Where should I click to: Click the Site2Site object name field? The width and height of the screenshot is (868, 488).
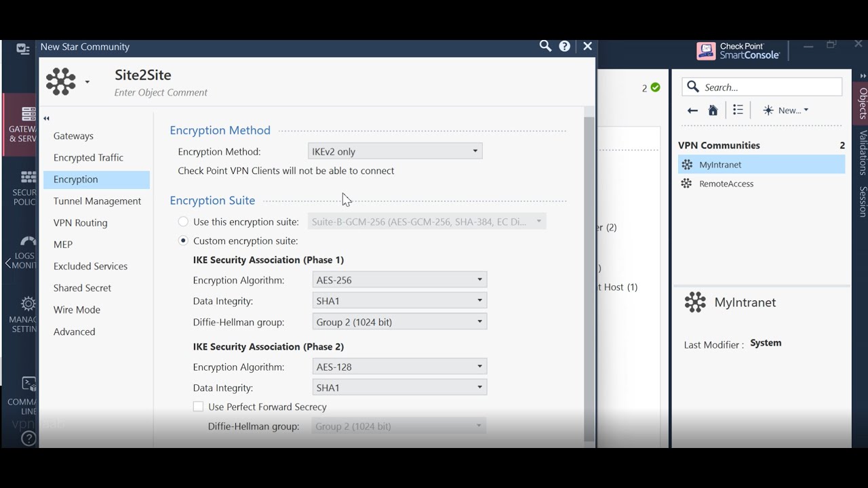point(143,75)
